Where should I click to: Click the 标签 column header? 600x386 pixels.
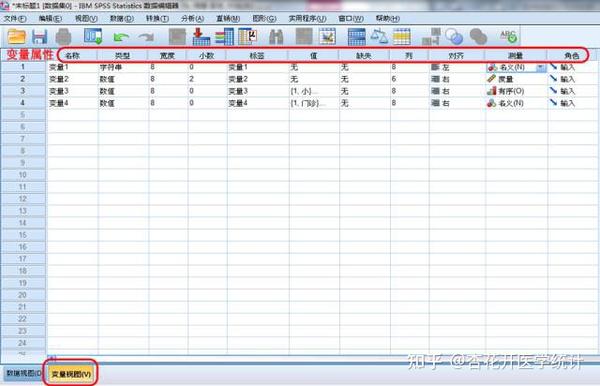point(257,55)
